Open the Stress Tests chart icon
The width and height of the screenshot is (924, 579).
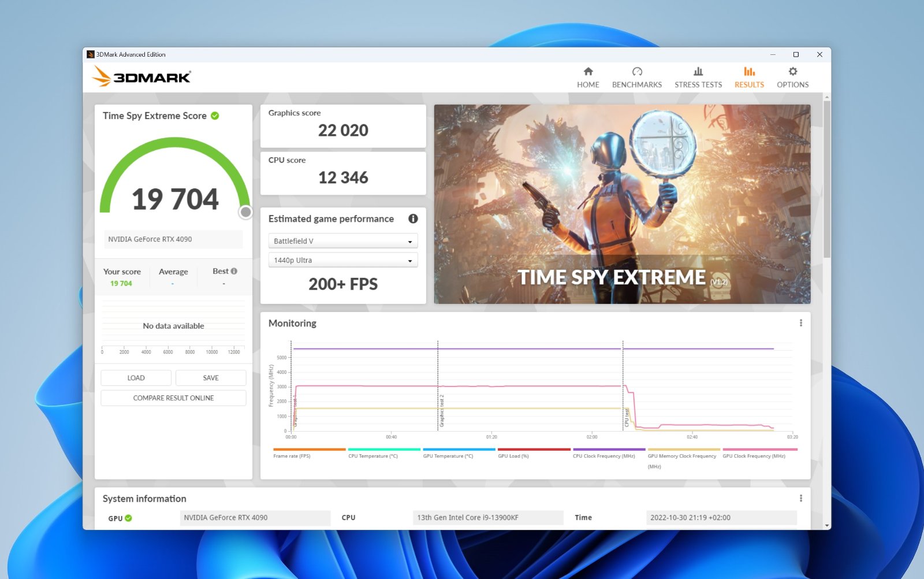click(x=698, y=72)
